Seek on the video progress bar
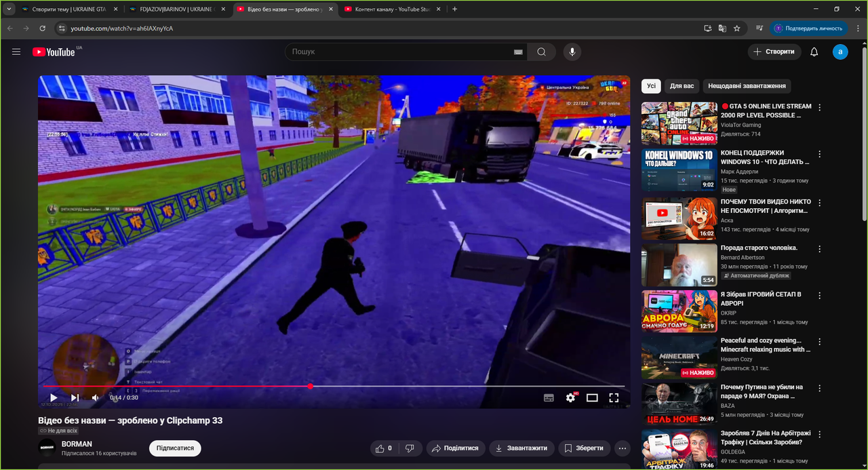This screenshot has width=868, height=470. pyautogui.click(x=334, y=386)
